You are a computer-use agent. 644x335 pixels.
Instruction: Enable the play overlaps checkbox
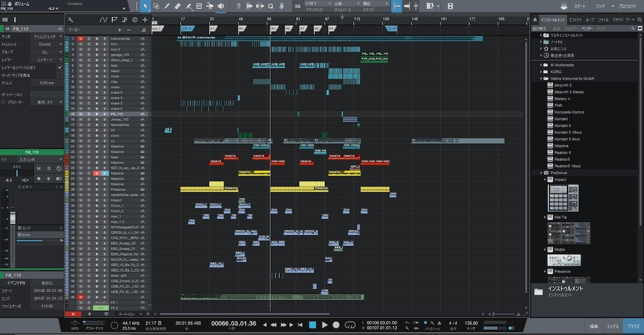coord(60,75)
